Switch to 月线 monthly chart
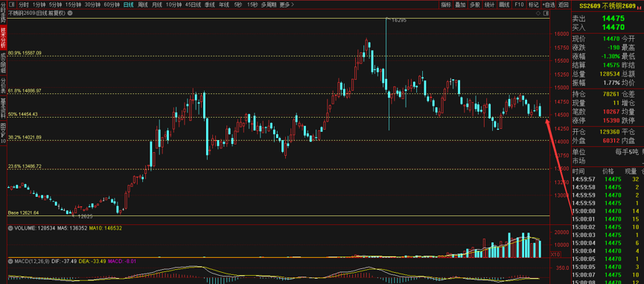The image size is (644, 284). [x=156, y=4]
